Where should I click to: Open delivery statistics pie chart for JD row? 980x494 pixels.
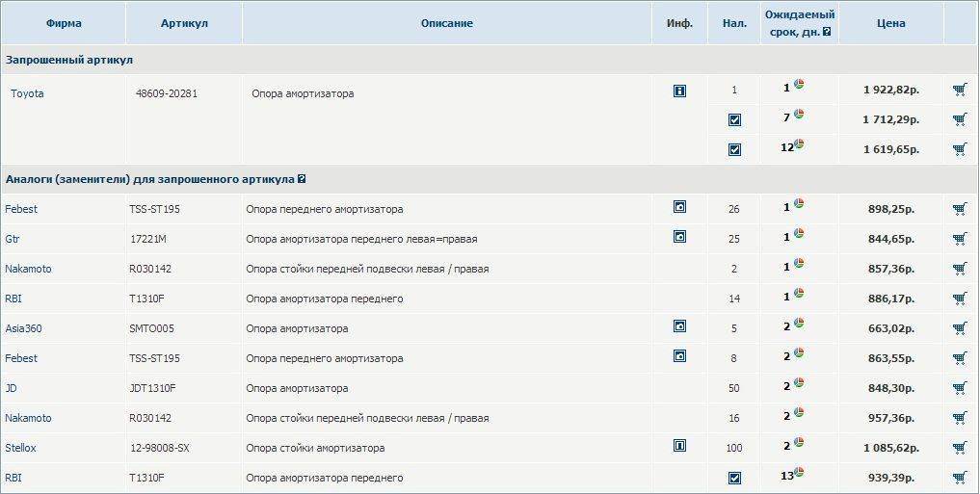tap(800, 383)
